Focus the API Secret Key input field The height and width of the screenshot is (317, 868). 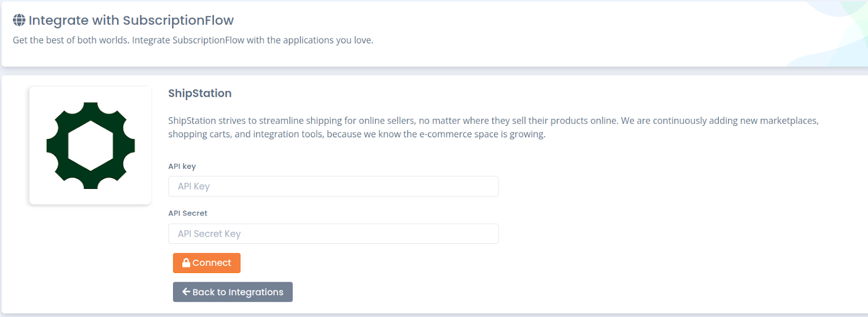click(333, 233)
